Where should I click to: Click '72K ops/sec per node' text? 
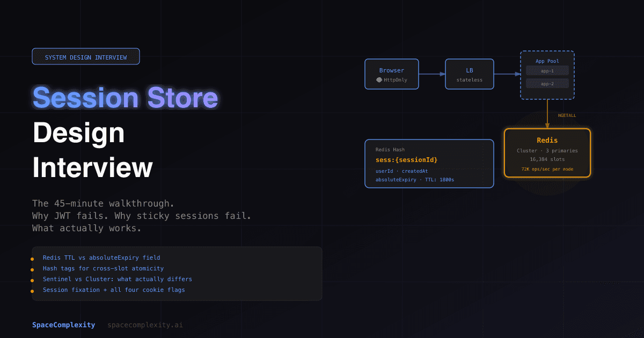pos(547,169)
